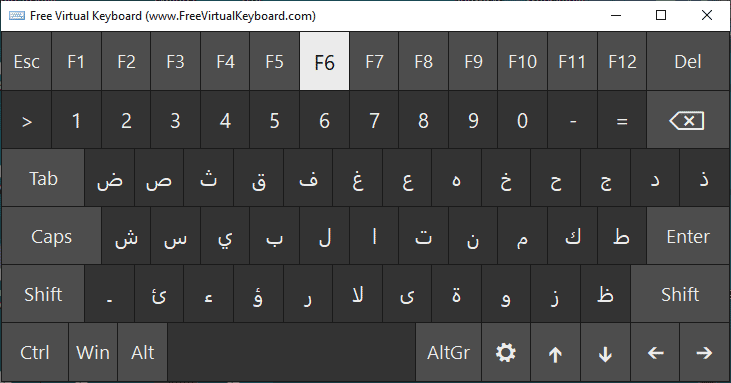The width and height of the screenshot is (731, 383).
Task: Tap the backspace key icon
Action: pos(688,121)
